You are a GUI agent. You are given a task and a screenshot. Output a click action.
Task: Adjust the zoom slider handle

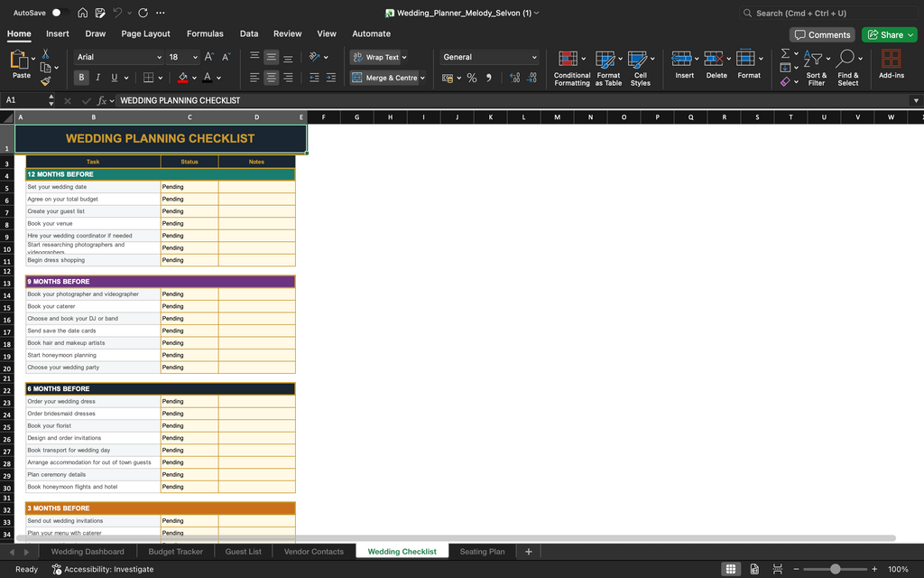point(835,569)
